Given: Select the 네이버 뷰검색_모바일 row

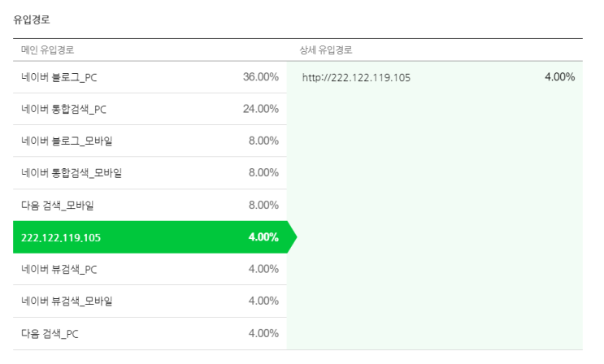Looking at the screenshot, I should click(150, 301).
